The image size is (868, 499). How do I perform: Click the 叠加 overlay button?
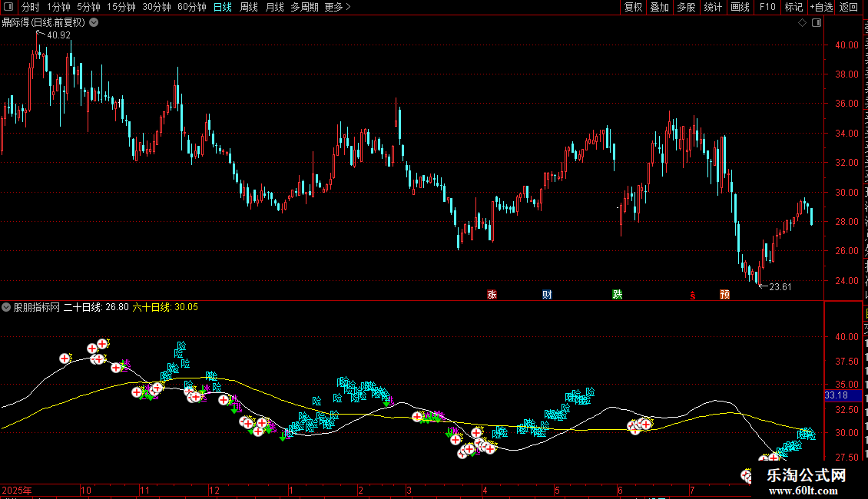tap(659, 7)
